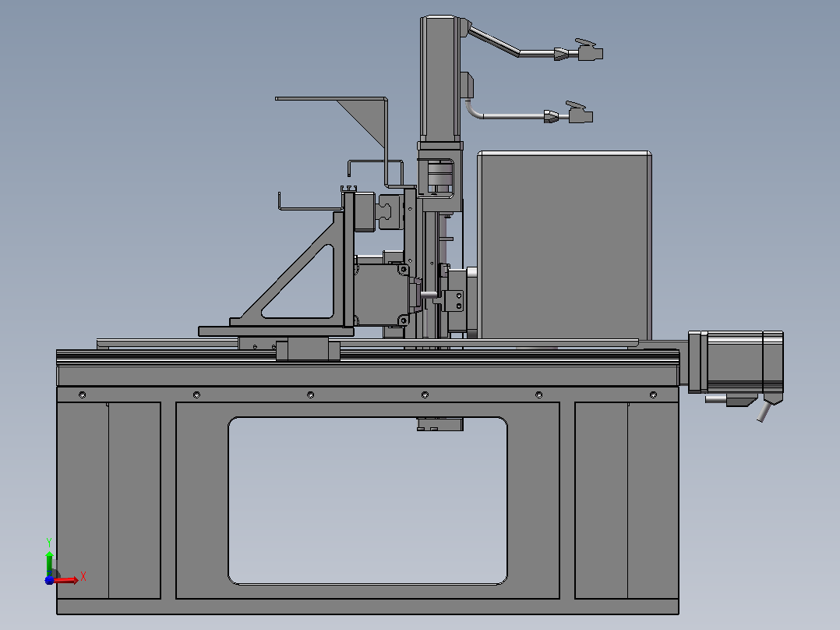
Task: Select the large rectangular box on the platform
Action: (x=564, y=245)
